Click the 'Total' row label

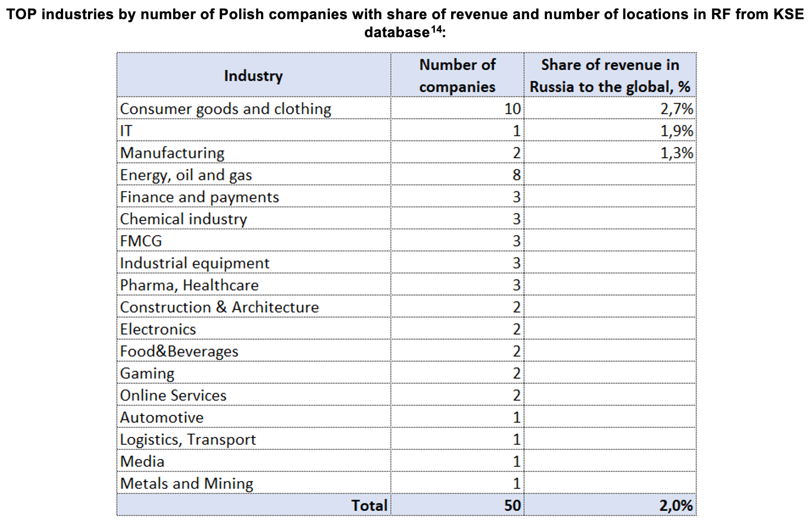point(369,505)
